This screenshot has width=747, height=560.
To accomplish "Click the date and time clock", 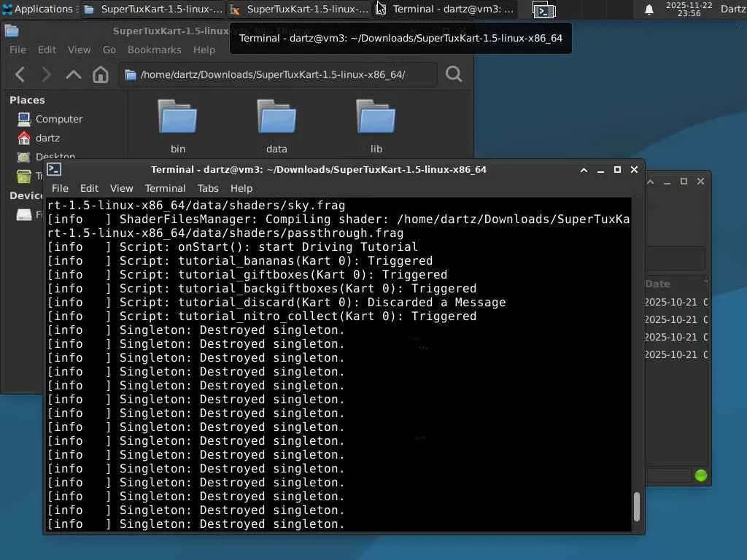I will point(689,9).
